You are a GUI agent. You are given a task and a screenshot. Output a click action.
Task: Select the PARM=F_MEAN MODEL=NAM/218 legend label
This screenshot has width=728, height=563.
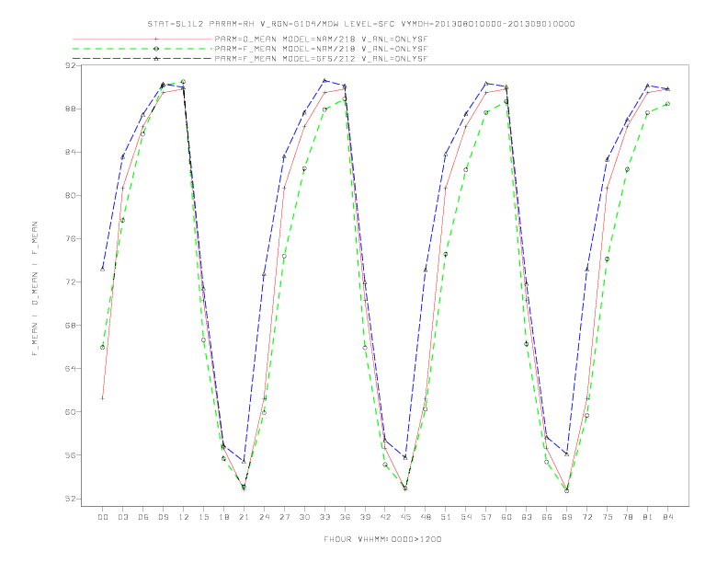tap(321, 49)
